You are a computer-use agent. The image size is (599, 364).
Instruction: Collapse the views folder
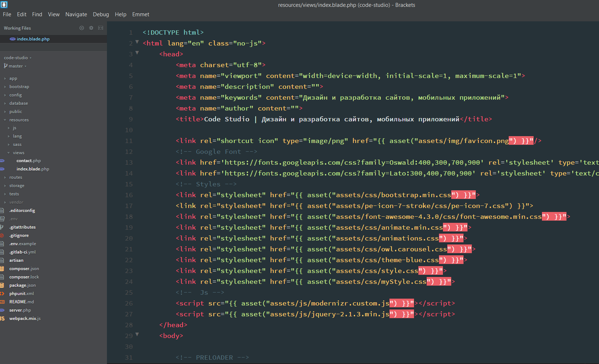click(8, 152)
